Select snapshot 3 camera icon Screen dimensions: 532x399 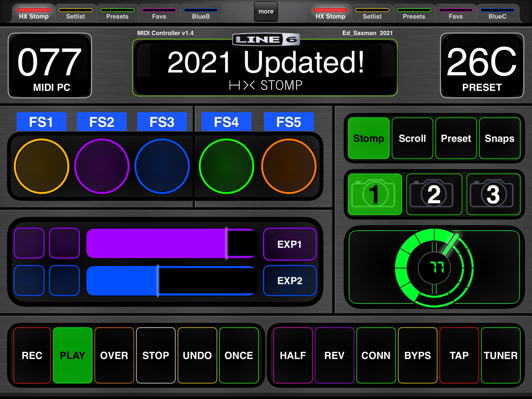coord(493,194)
